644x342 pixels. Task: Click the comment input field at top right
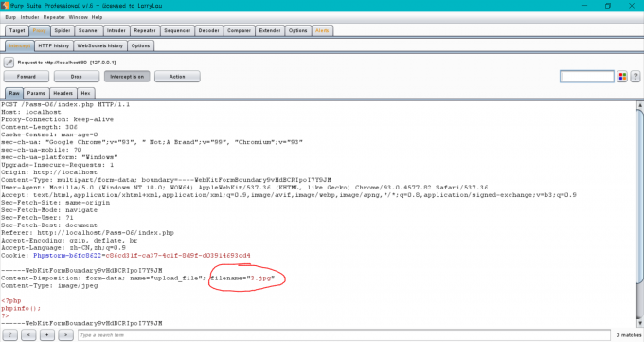[587, 77]
